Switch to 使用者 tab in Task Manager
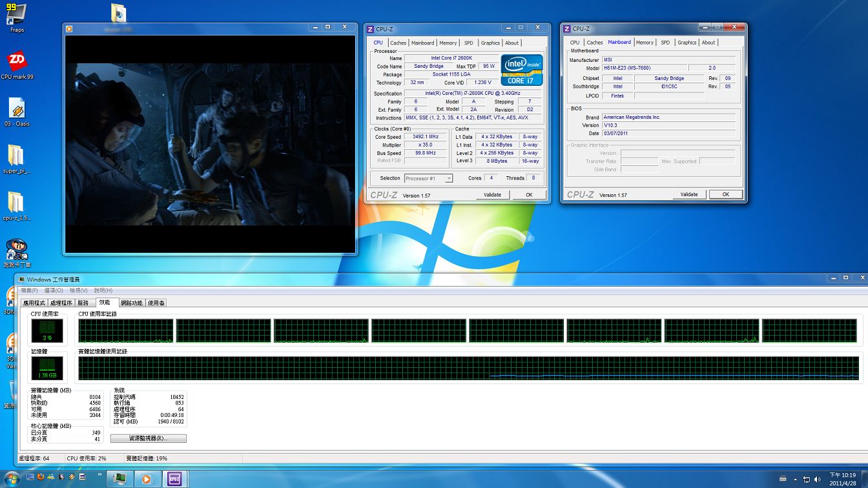 (156, 303)
